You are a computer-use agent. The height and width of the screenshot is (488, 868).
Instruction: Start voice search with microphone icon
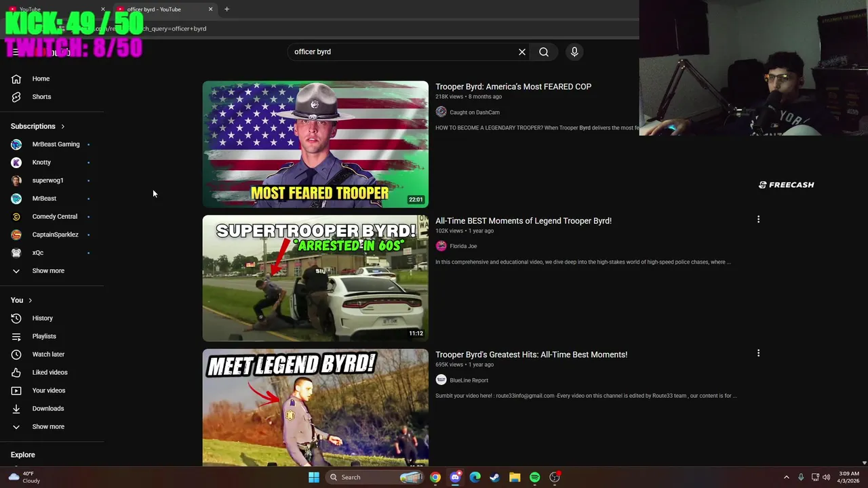pyautogui.click(x=574, y=52)
